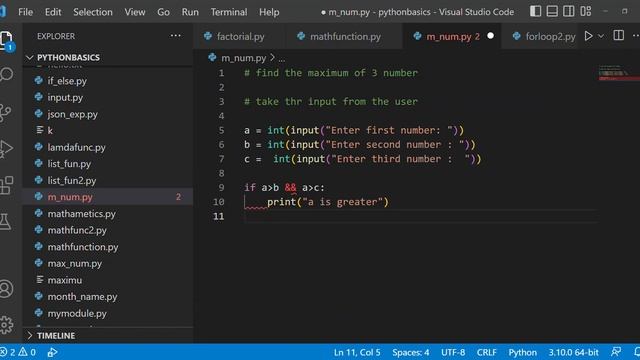The height and width of the screenshot is (360, 640).
Task: Toggle secondary side bar layout button
Action: (569, 11)
